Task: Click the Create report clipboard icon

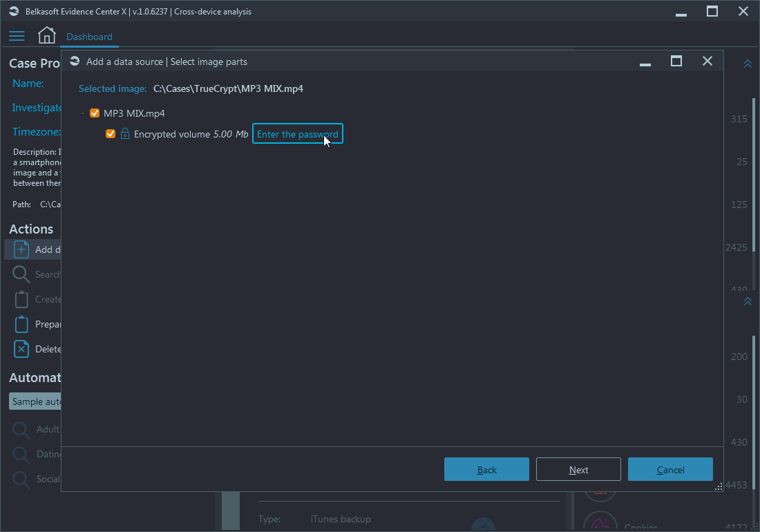Action: click(x=21, y=299)
